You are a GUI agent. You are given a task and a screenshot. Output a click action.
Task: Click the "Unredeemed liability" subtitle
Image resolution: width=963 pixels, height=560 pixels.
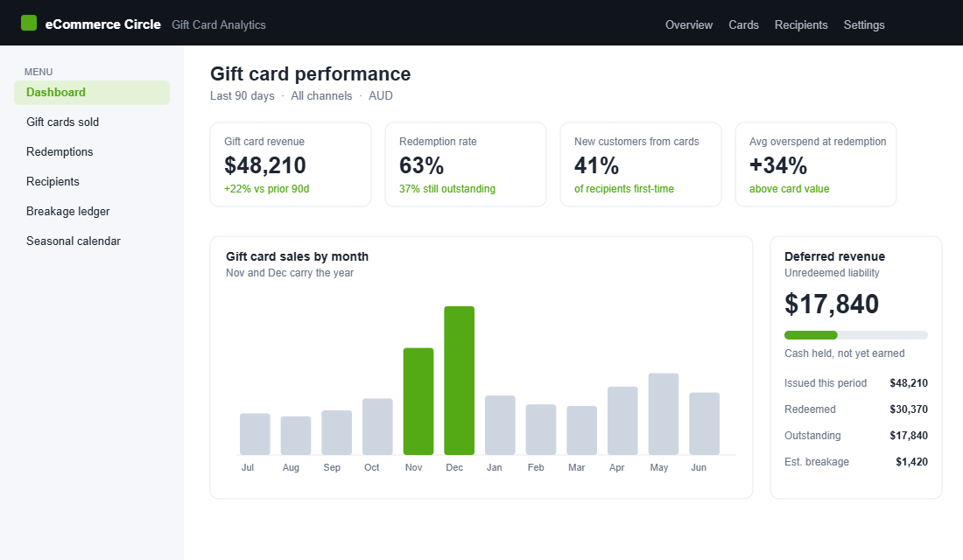click(832, 273)
